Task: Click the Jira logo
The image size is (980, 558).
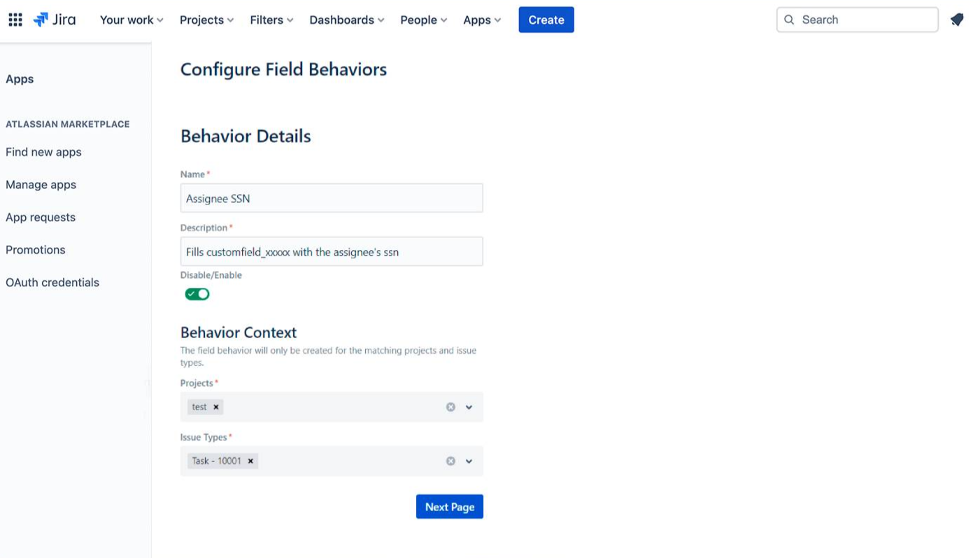Action: point(55,20)
